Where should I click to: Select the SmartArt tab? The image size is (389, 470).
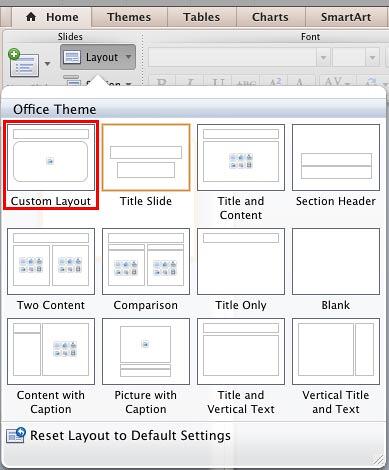pyautogui.click(x=346, y=17)
